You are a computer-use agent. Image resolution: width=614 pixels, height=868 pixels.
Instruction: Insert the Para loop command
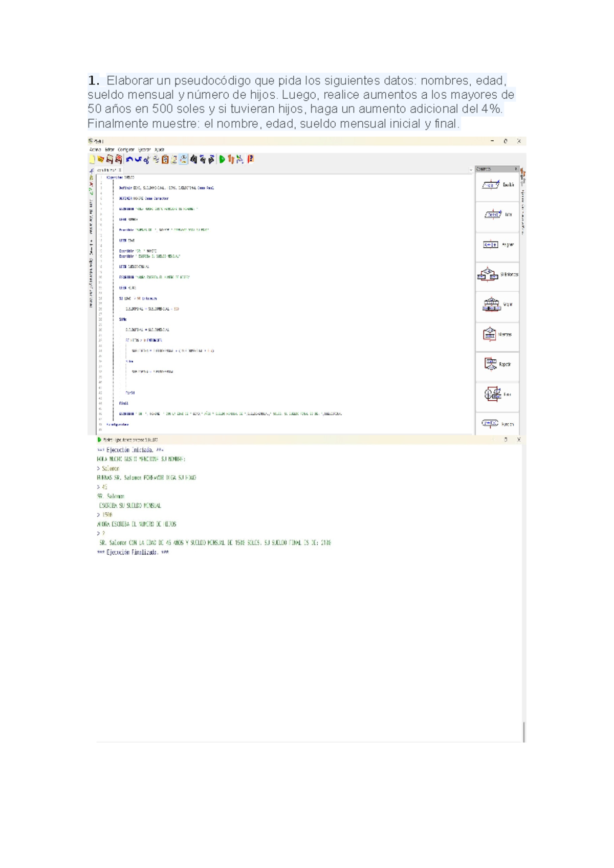point(497,394)
